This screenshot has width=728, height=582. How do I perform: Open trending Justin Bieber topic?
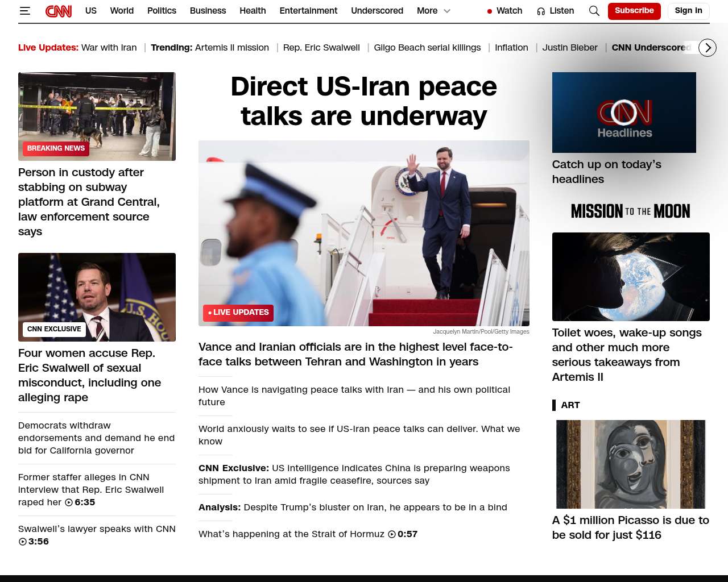point(570,48)
